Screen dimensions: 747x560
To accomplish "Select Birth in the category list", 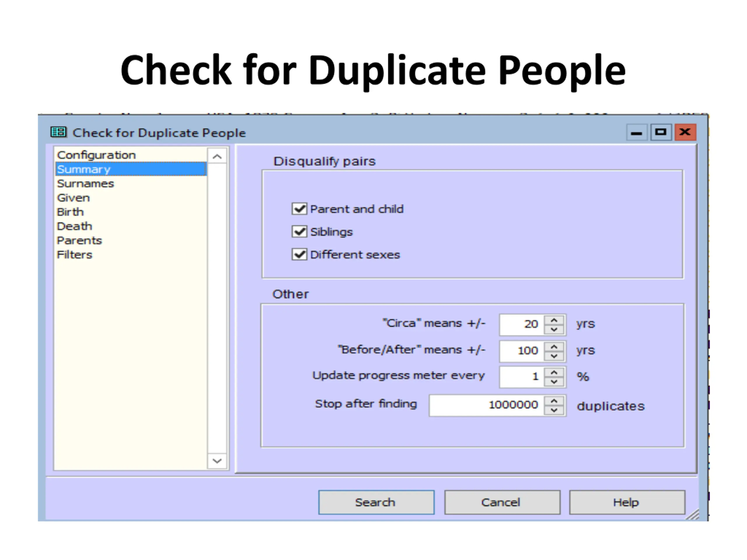I will pyautogui.click(x=131, y=212).
